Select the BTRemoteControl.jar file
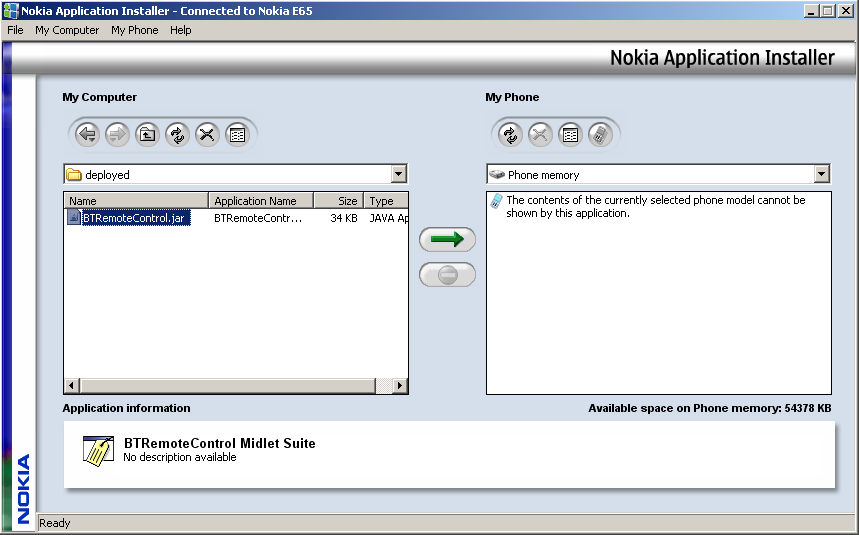The height and width of the screenshot is (535, 859). [x=136, y=218]
